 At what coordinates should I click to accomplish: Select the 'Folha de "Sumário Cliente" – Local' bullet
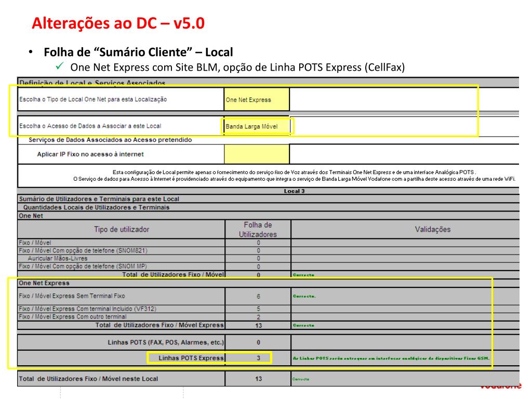click(138, 52)
